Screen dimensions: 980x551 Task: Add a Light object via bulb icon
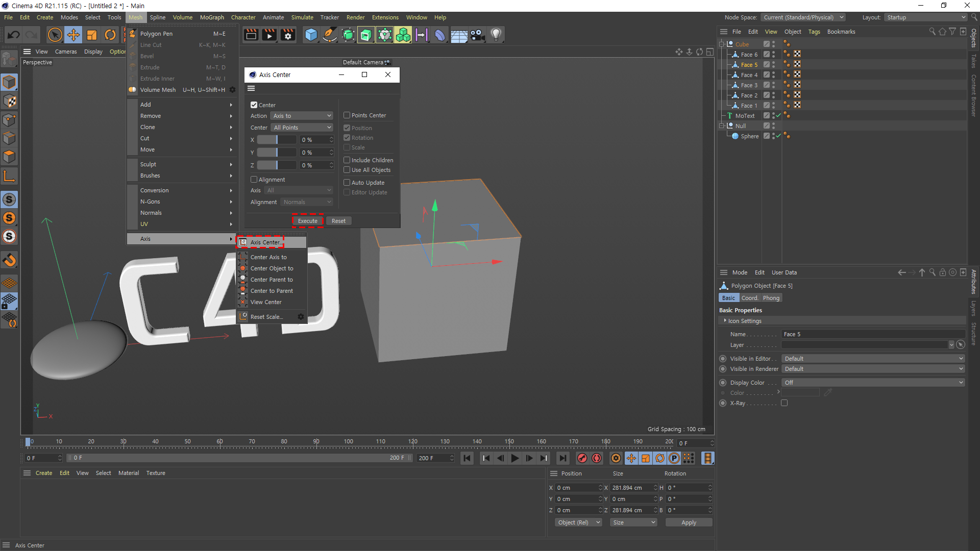coord(496,35)
